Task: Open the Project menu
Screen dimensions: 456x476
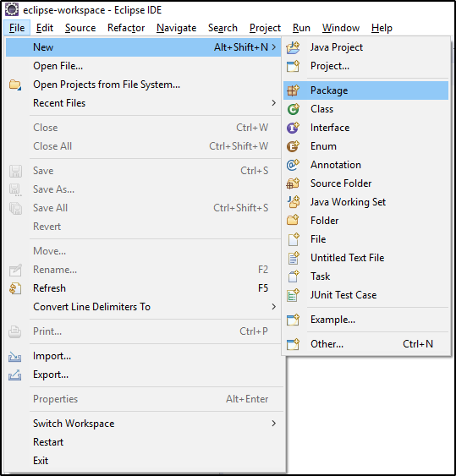Action: (x=265, y=28)
